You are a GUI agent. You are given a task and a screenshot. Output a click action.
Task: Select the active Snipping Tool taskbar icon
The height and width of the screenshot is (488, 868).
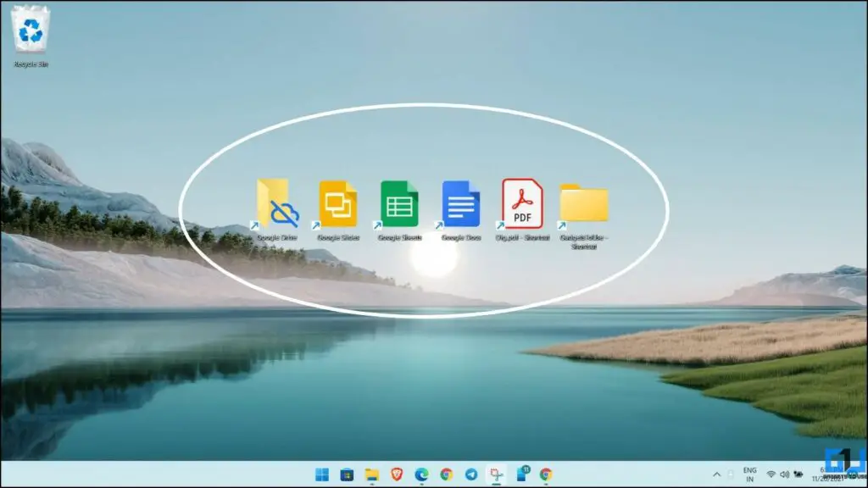tap(495, 474)
